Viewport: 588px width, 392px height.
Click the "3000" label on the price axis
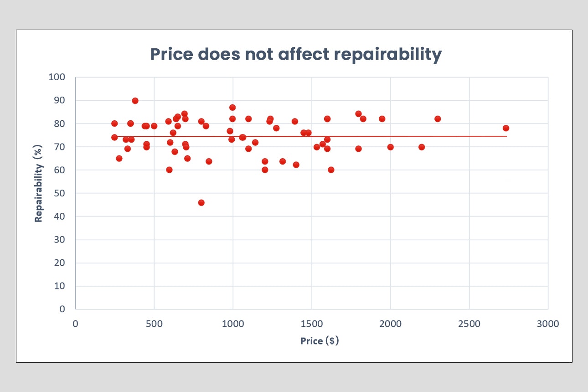click(547, 324)
